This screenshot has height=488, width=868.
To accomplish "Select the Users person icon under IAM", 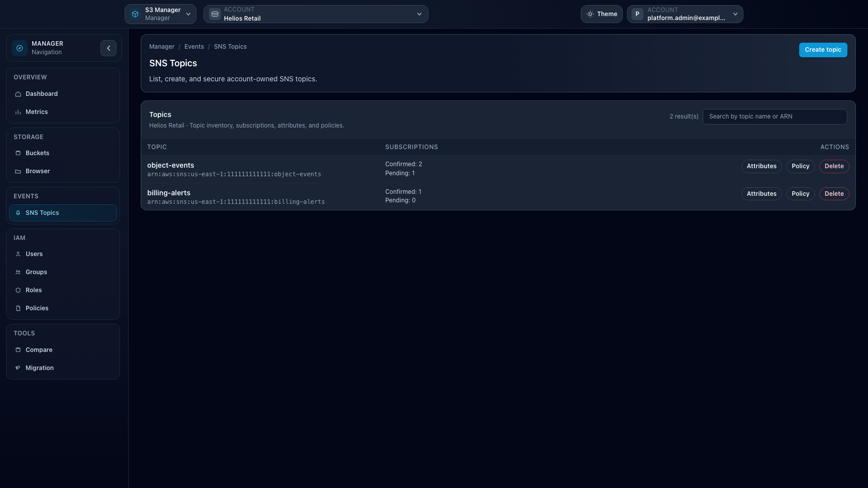I will click(18, 254).
